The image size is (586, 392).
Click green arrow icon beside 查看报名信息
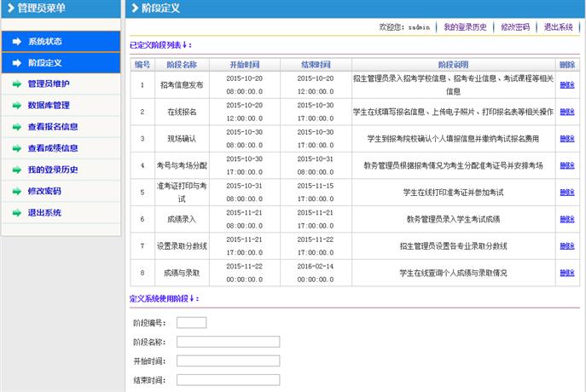[x=17, y=127]
